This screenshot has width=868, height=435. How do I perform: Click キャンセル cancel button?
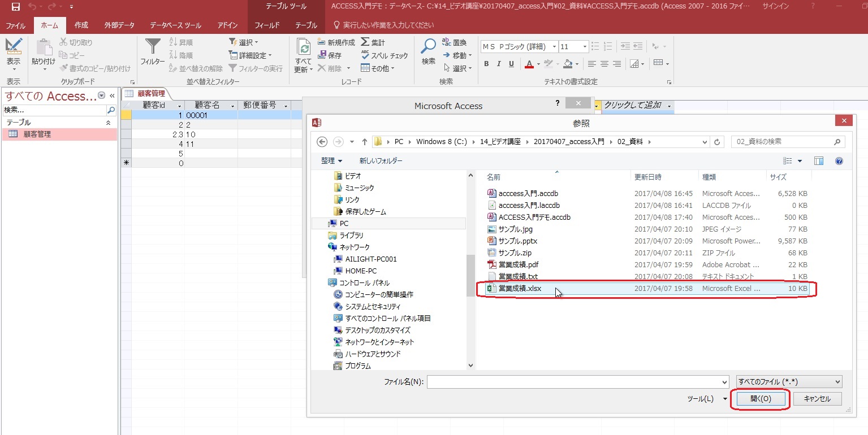(817, 399)
